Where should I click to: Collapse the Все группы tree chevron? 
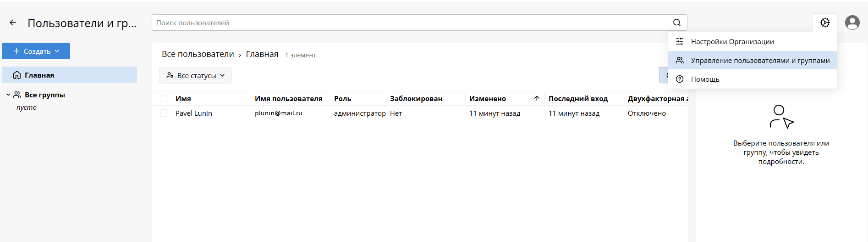8,95
